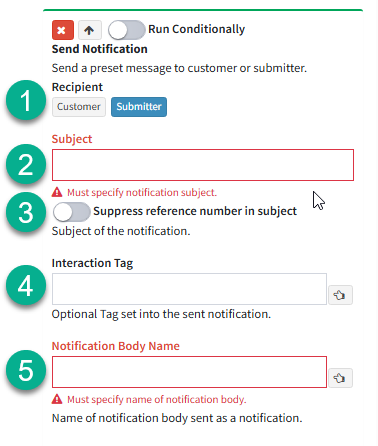Click the Interaction Tag input field
Image resolution: width=378 pixels, height=446 pixels.
click(x=189, y=289)
